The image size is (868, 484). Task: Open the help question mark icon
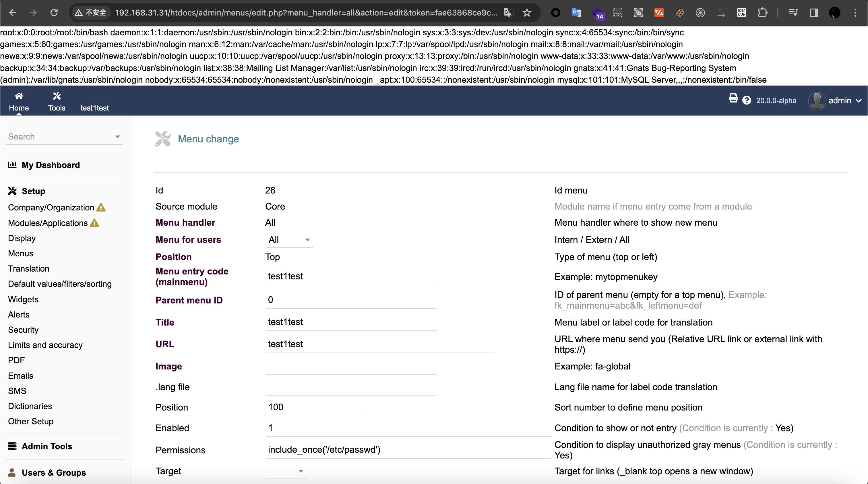point(747,100)
